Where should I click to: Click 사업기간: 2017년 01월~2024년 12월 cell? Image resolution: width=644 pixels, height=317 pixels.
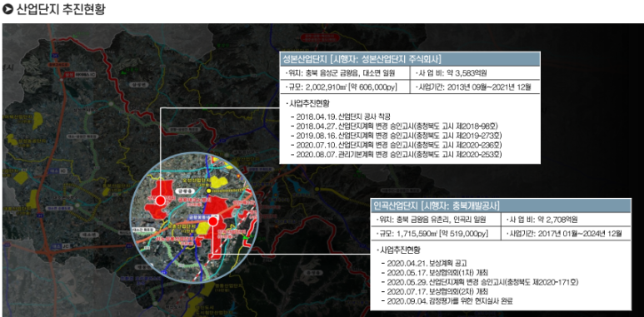tap(566, 234)
